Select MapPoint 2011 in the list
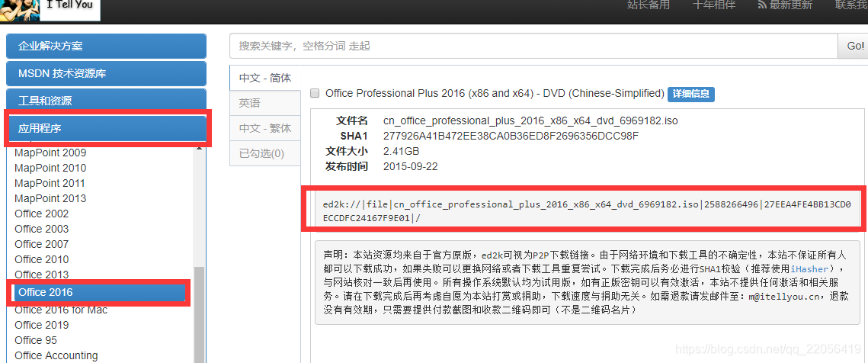Screen dimensions: 868x363 tap(50, 183)
